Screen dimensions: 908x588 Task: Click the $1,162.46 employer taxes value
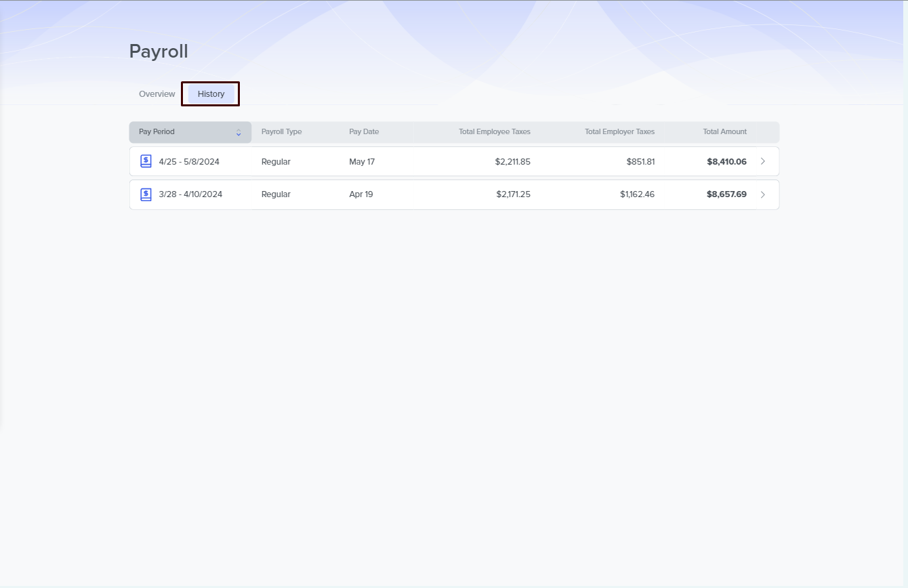tap(637, 194)
